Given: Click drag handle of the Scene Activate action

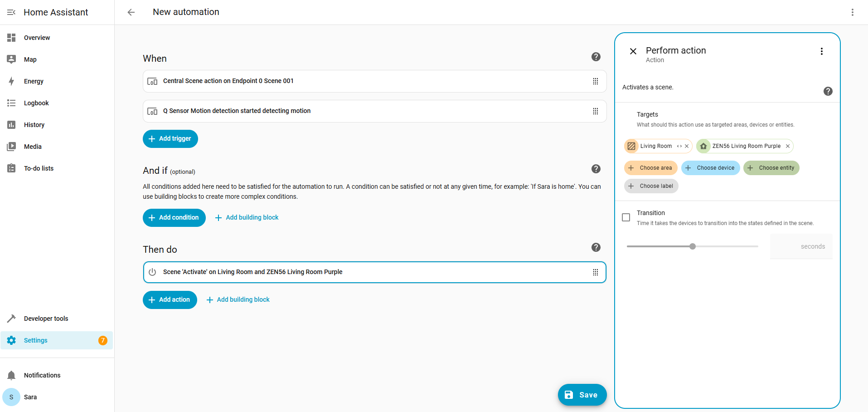Looking at the screenshot, I should pos(595,272).
